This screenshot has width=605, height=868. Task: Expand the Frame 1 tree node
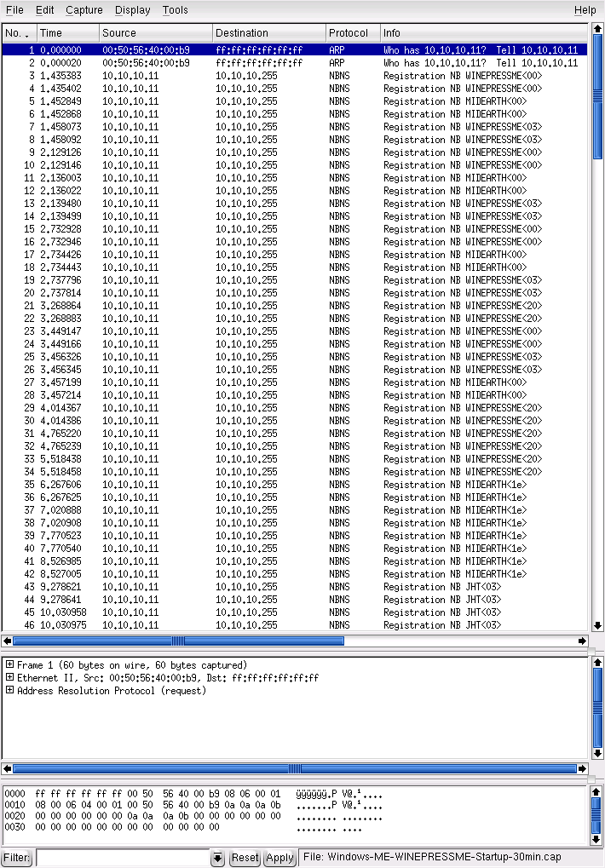pyautogui.click(x=9, y=665)
